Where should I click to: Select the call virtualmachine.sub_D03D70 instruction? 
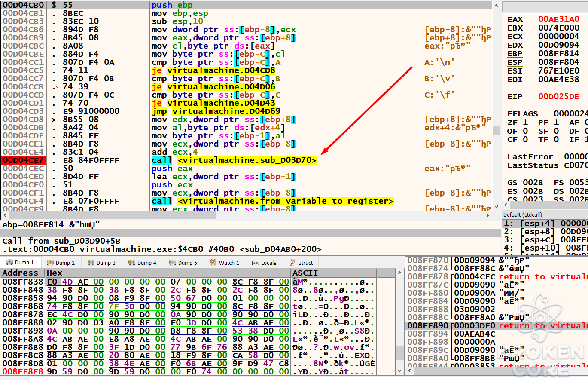(x=234, y=160)
